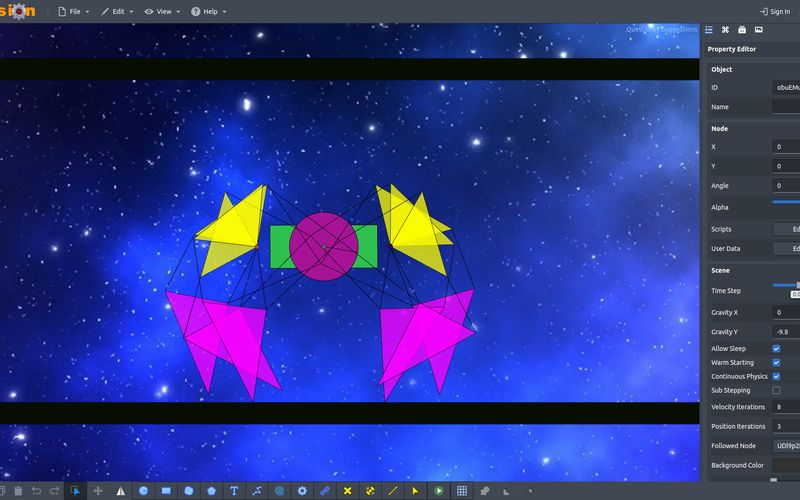Redo the last undone action
Screen dimensions: 800x500
click(55, 491)
